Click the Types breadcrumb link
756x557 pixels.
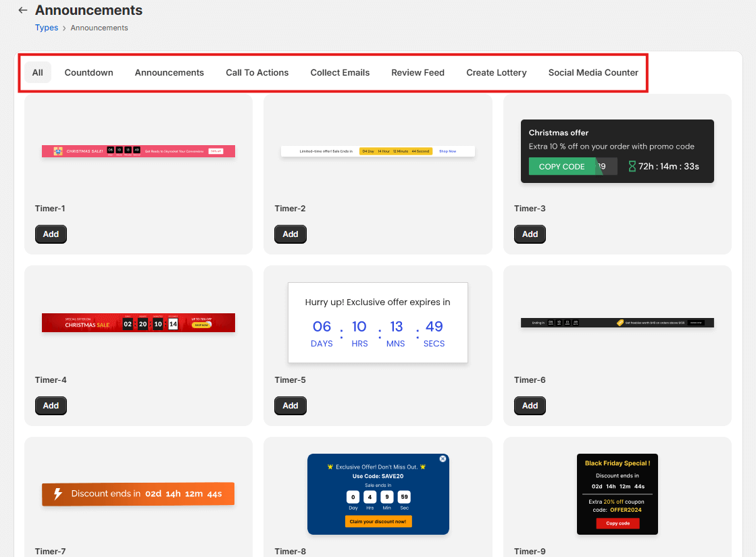coord(46,28)
